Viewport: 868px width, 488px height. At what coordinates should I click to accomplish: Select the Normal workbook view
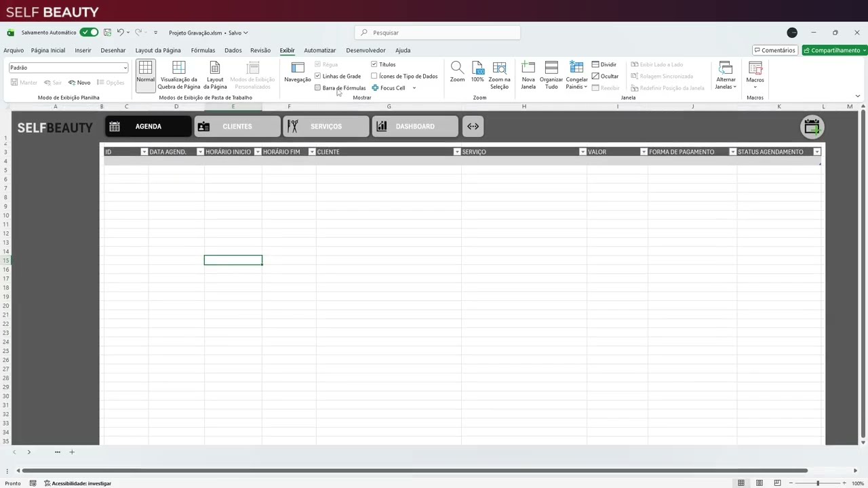[x=145, y=75]
